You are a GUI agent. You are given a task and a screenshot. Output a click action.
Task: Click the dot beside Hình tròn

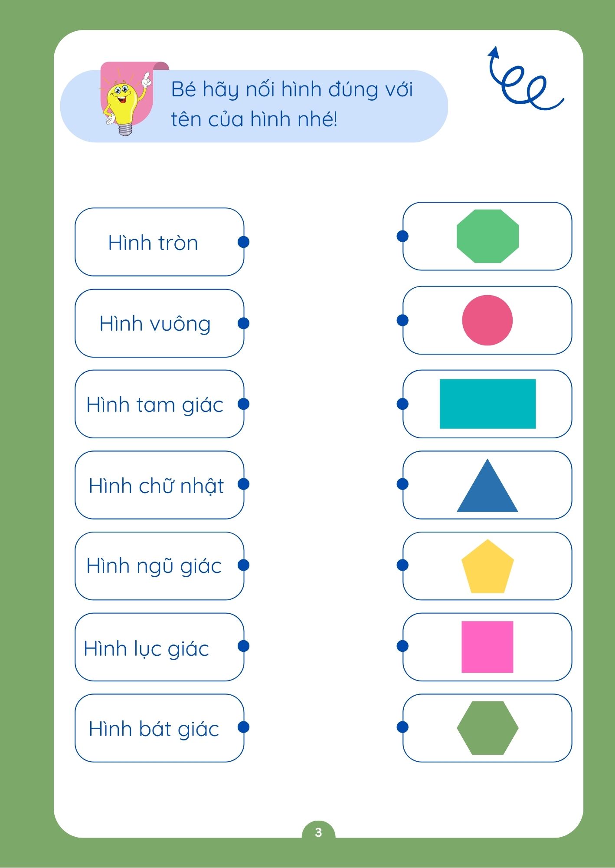point(244,242)
